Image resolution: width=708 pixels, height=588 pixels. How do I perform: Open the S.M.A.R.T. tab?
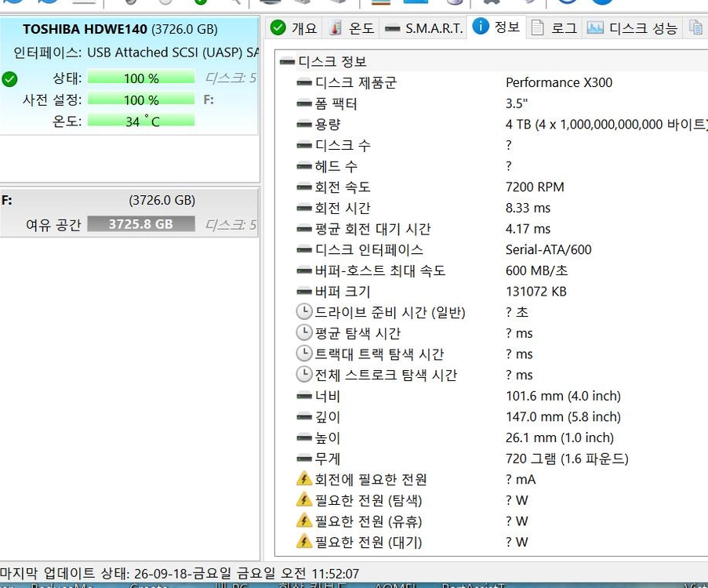[423, 28]
